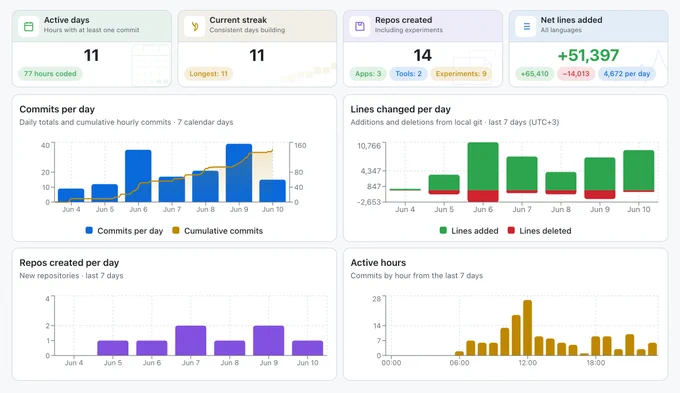
Task: Click the 'Including experiments' subtitle
Action: pyautogui.click(x=409, y=30)
